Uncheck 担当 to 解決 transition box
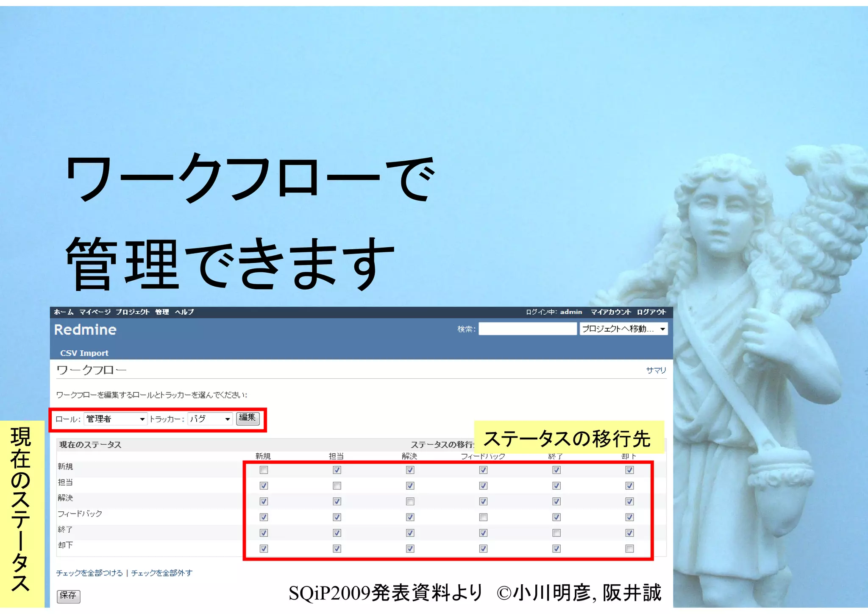868x614 pixels. (x=410, y=486)
